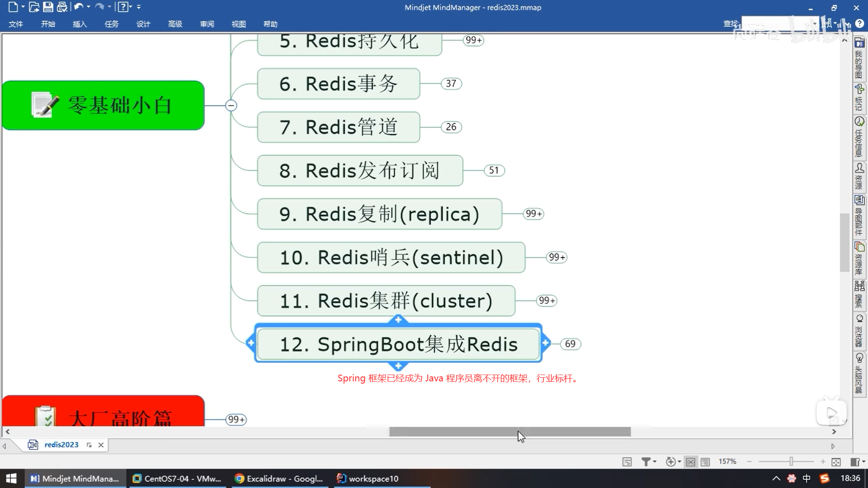Expand the 69 subtopics of SpringBoot集成Redis
This screenshot has width=868, height=488.
(570, 344)
